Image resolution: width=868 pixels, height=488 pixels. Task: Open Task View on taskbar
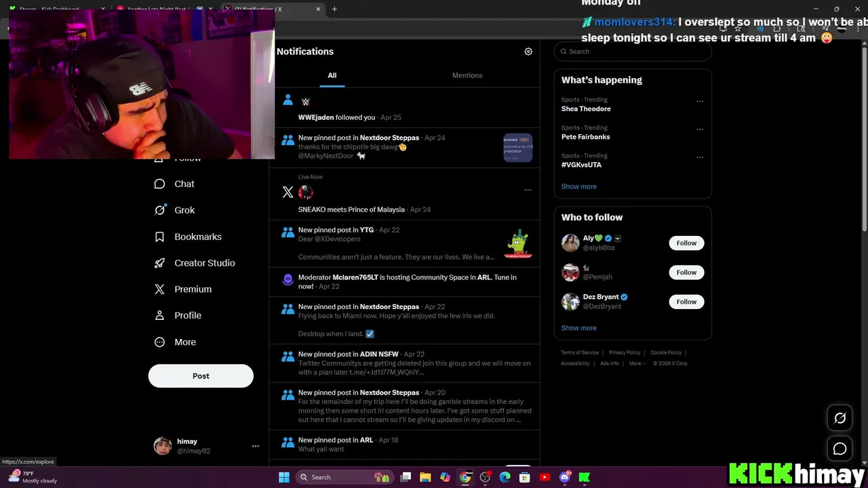coord(406,477)
